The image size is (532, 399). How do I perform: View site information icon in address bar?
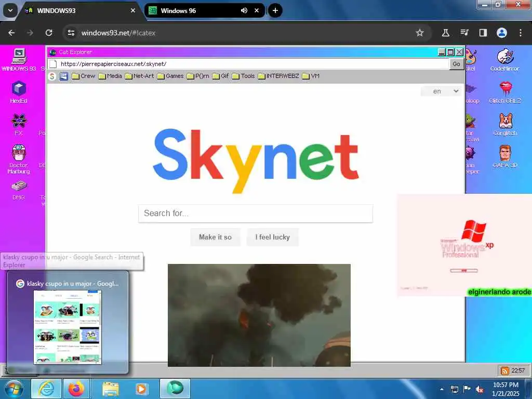(71, 33)
